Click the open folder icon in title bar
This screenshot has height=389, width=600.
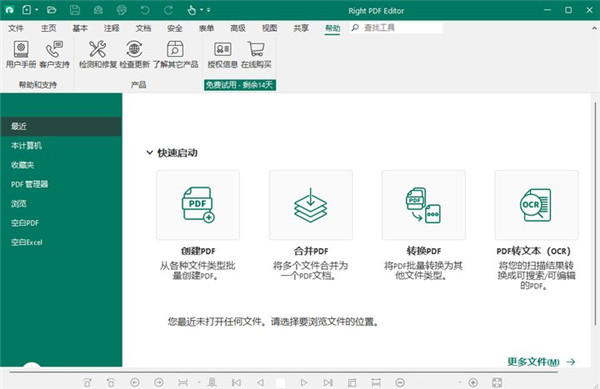pyautogui.click(x=51, y=10)
